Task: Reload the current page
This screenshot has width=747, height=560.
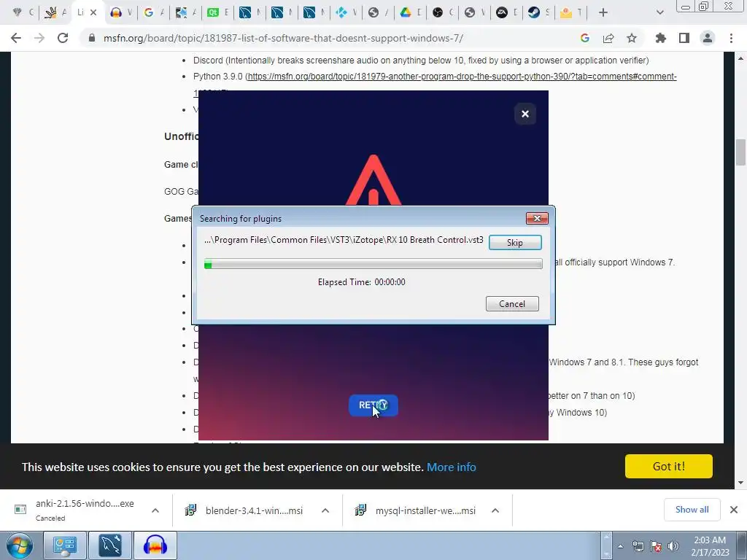Action: tap(63, 38)
